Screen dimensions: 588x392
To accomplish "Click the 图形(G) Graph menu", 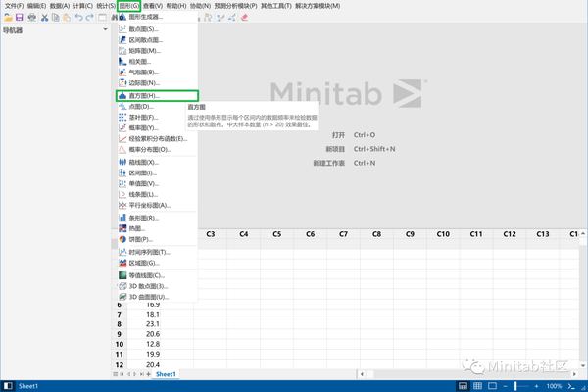I will 129,6.
